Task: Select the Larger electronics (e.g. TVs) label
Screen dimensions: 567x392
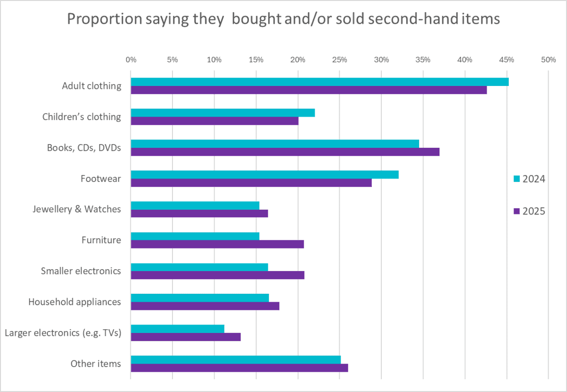Action: (63, 333)
